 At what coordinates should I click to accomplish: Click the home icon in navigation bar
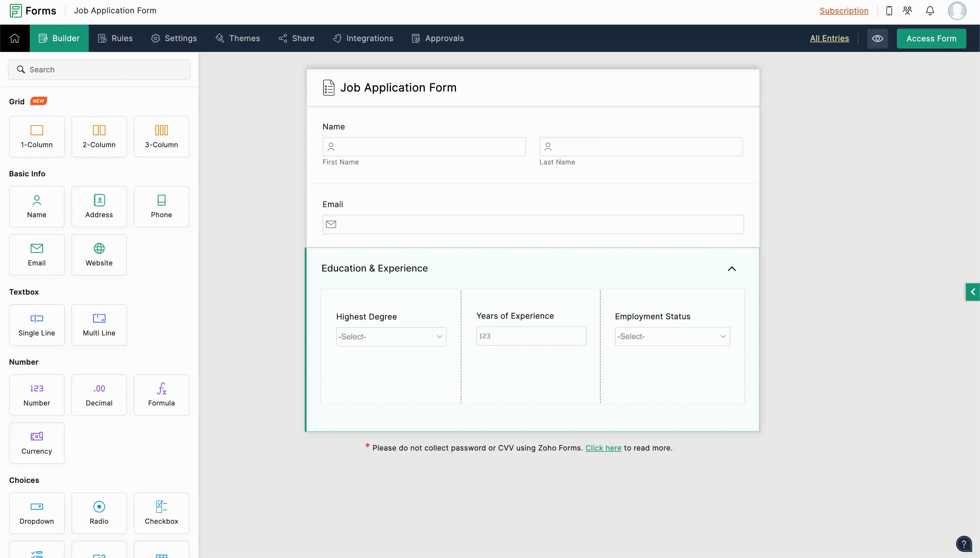point(14,38)
